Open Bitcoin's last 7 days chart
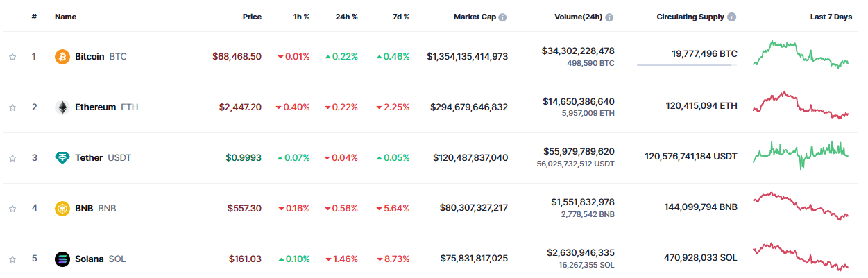Viewport: 868px width, 278px height. [x=801, y=55]
